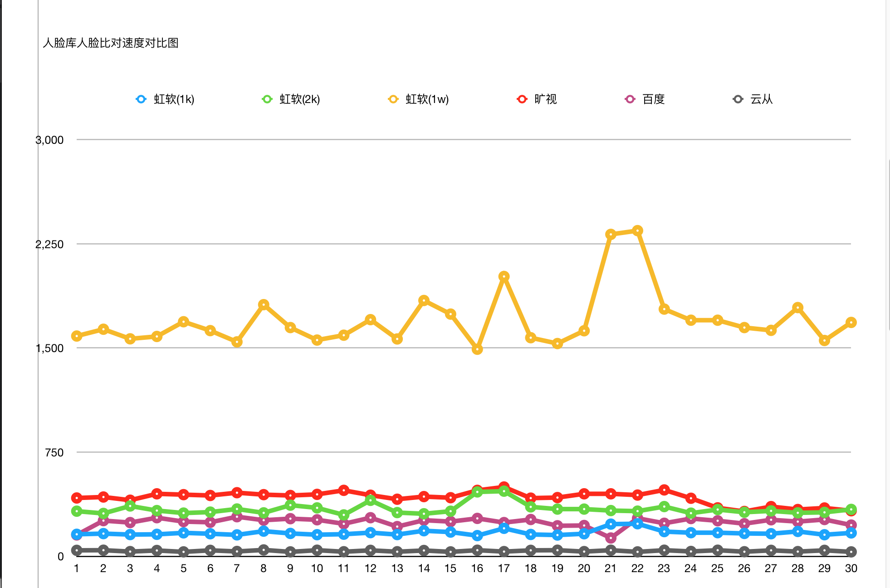Click the red 旷视 legend marker
Screen dimensions: 890x588
point(522,99)
